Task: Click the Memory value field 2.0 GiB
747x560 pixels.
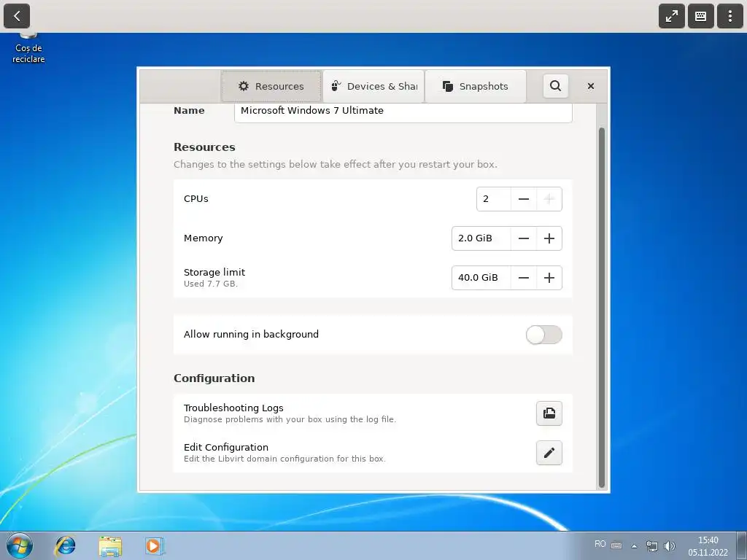Action: (481, 238)
